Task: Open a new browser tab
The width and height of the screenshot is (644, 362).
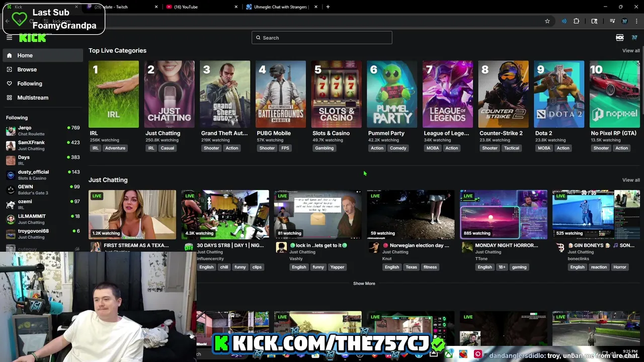Action: [x=328, y=7]
